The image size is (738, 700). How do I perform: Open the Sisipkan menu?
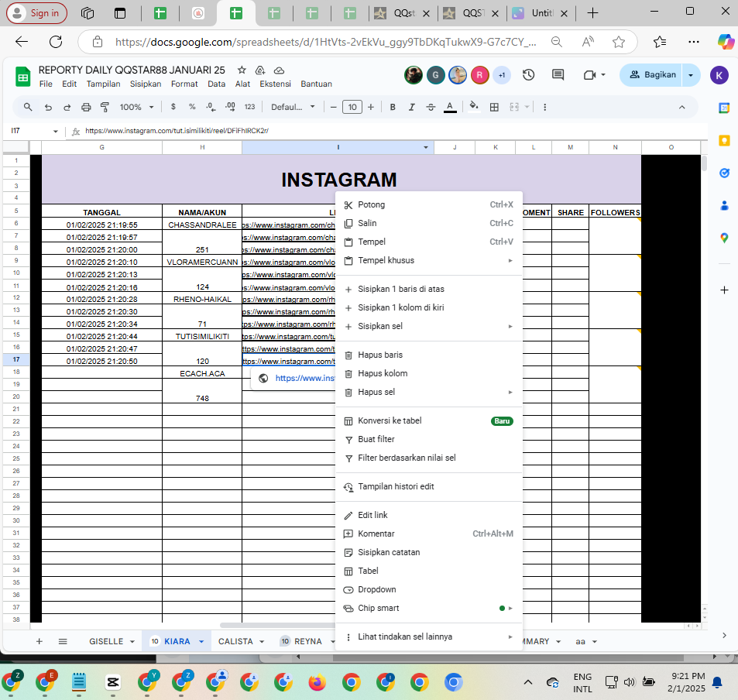click(146, 84)
